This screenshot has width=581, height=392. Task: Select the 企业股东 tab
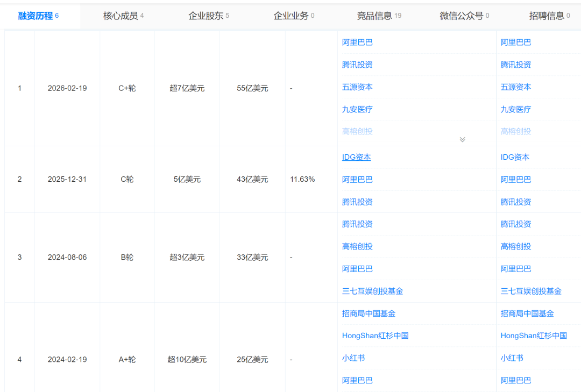point(206,16)
